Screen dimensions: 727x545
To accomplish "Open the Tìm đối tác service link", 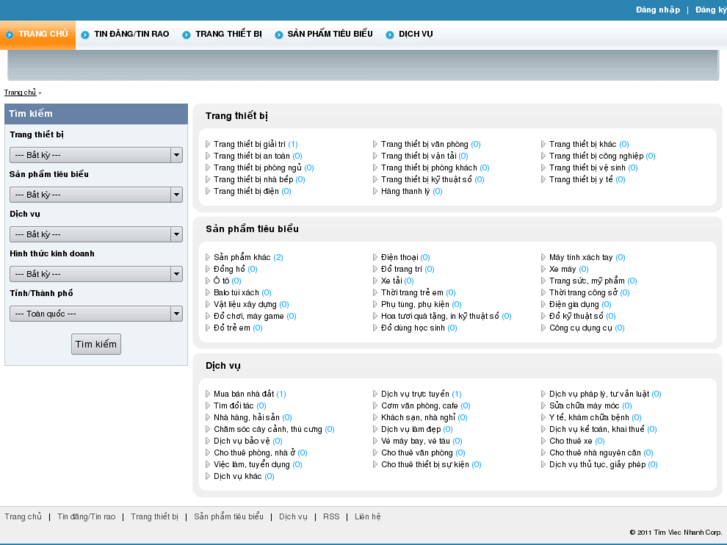I will [x=233, y=406].
